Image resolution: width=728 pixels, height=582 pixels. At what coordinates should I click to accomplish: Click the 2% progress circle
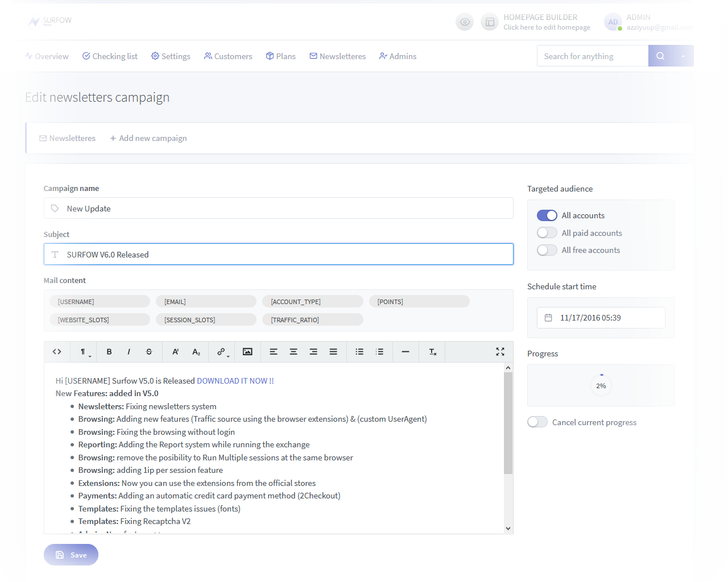(601, 386)
